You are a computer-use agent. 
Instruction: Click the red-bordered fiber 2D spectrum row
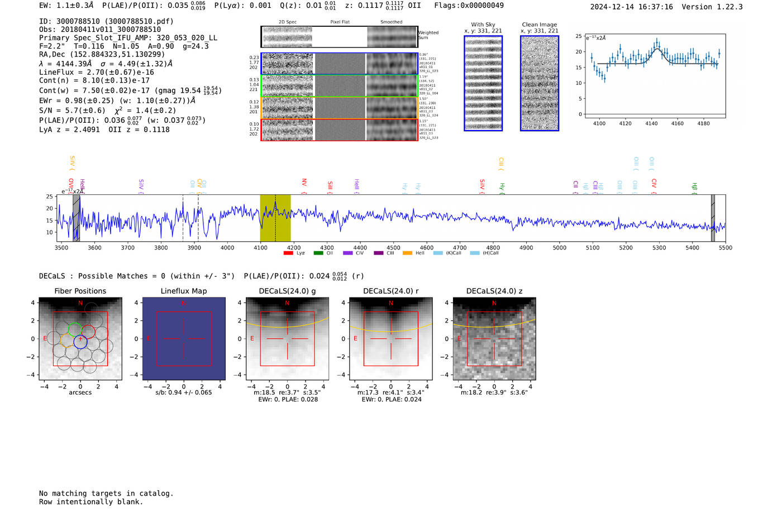coord(339,130)
